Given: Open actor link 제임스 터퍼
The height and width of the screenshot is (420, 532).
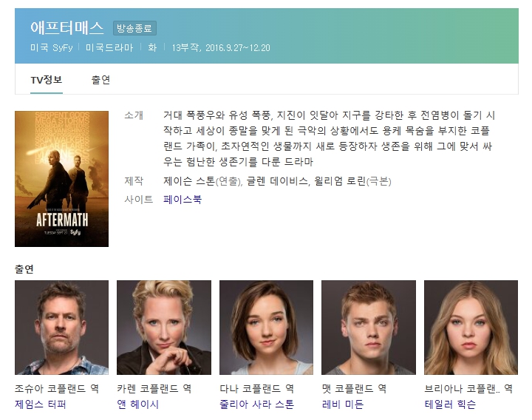Looking at the screenshot, I should click(x=41, y=404).
